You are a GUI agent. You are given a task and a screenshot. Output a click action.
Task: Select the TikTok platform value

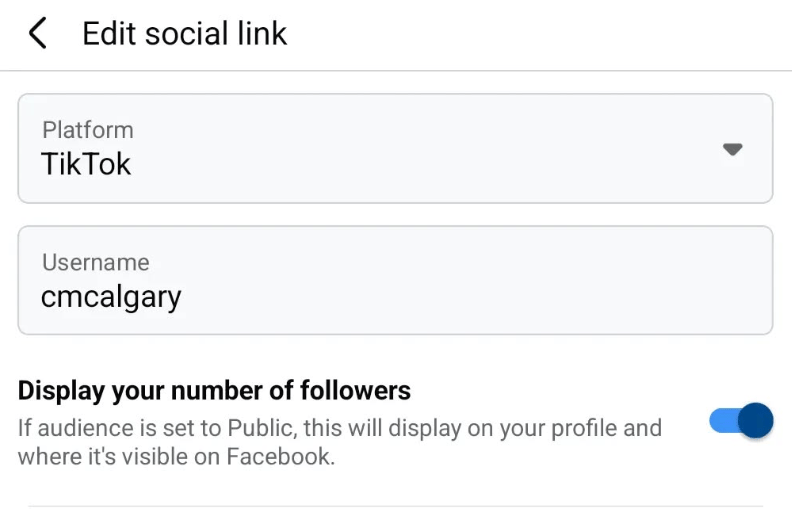coord(86,164)
